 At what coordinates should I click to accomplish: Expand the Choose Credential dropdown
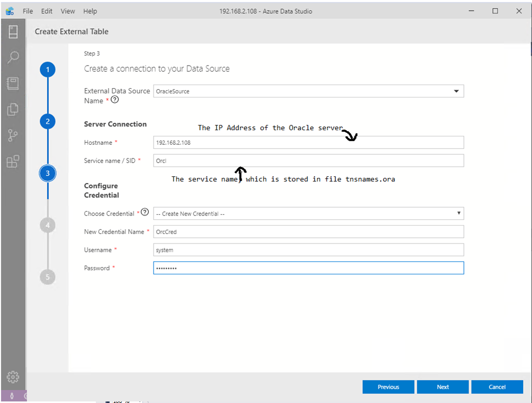459,214
